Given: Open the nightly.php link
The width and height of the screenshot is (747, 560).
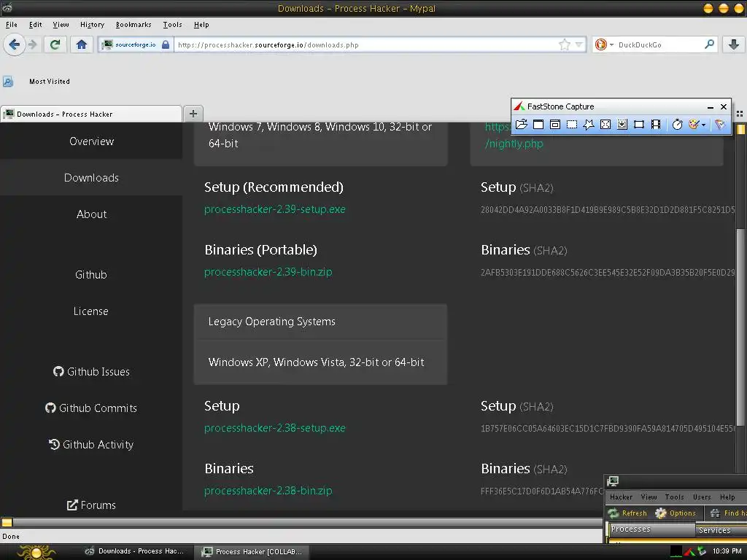Looking at the screenshot, I should click(514, 144).
